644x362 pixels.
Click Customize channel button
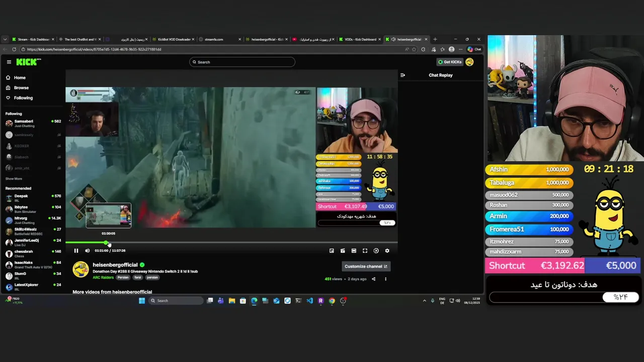[366, 266]
